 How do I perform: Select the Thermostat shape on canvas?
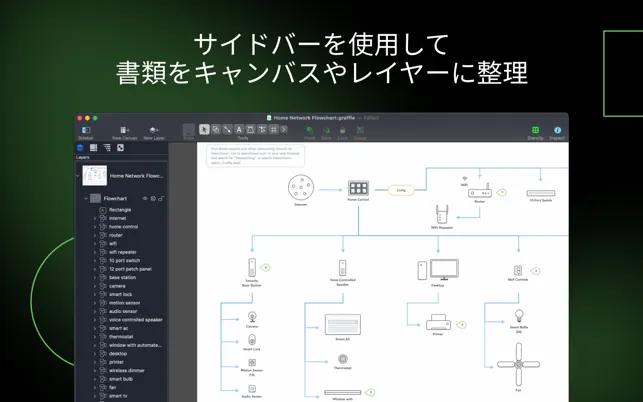(343, 359)
